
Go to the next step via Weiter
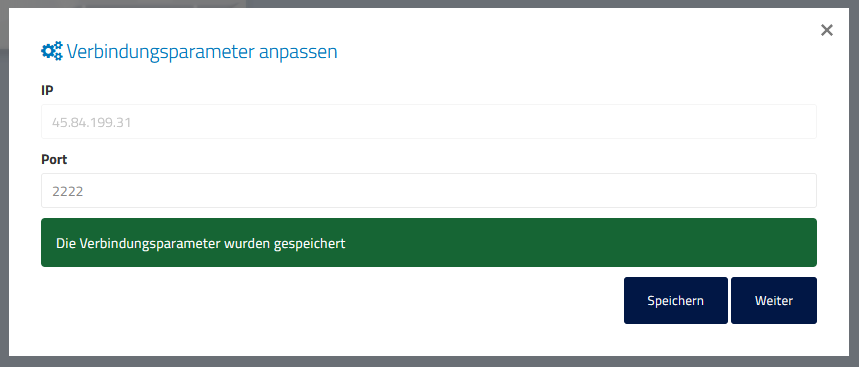[774, 300]
